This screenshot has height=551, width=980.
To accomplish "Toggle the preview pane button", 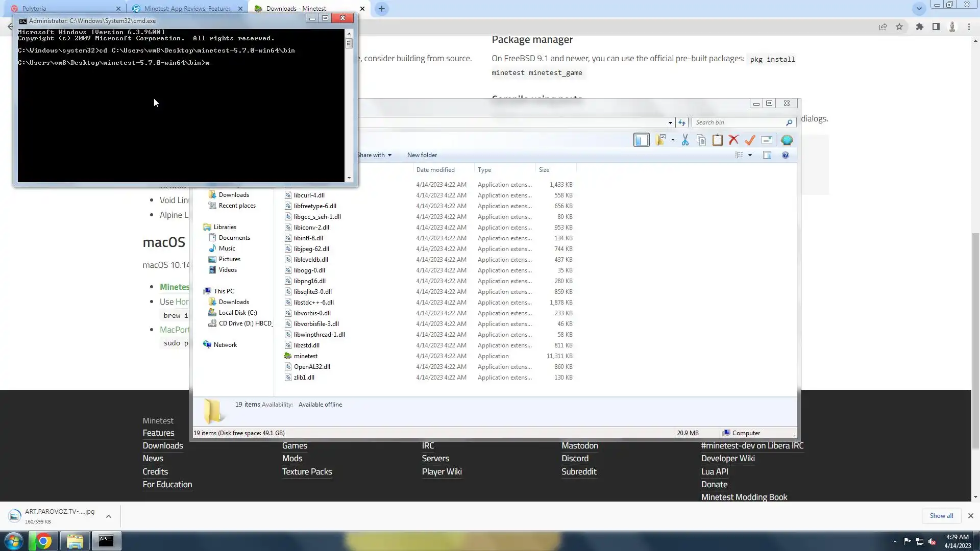I will click(x=767, y=155).
